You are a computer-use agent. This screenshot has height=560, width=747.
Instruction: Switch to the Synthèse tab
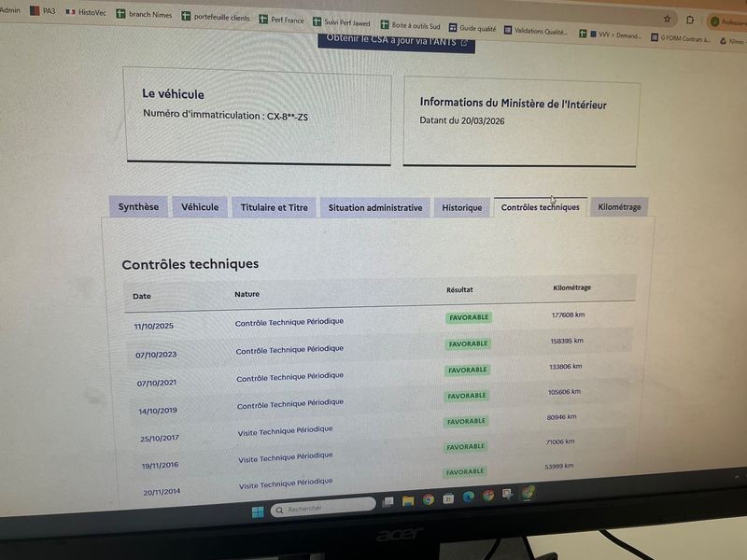138,206
